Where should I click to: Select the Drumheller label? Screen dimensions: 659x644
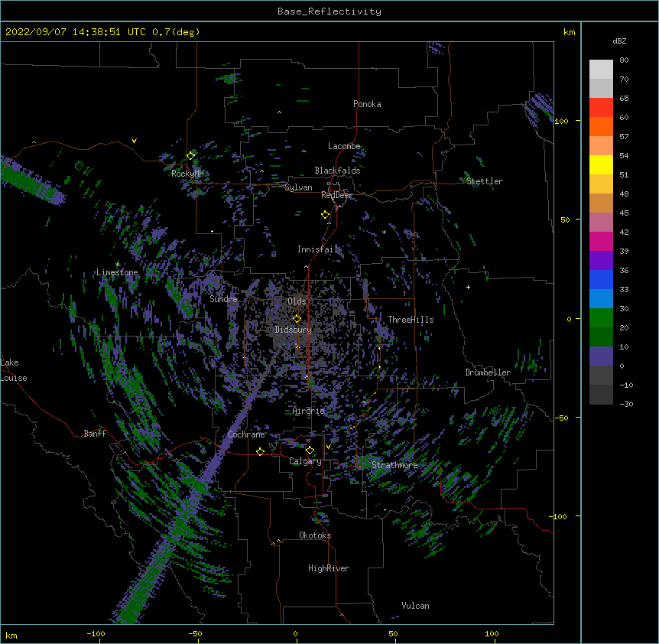(x=488, y=372)
